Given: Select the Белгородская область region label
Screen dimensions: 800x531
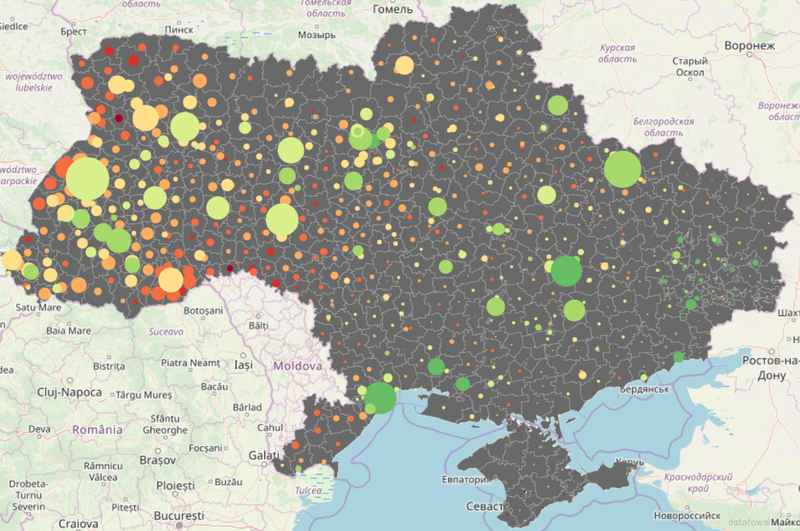Looking at the screenshot, I should click(663, 127).
